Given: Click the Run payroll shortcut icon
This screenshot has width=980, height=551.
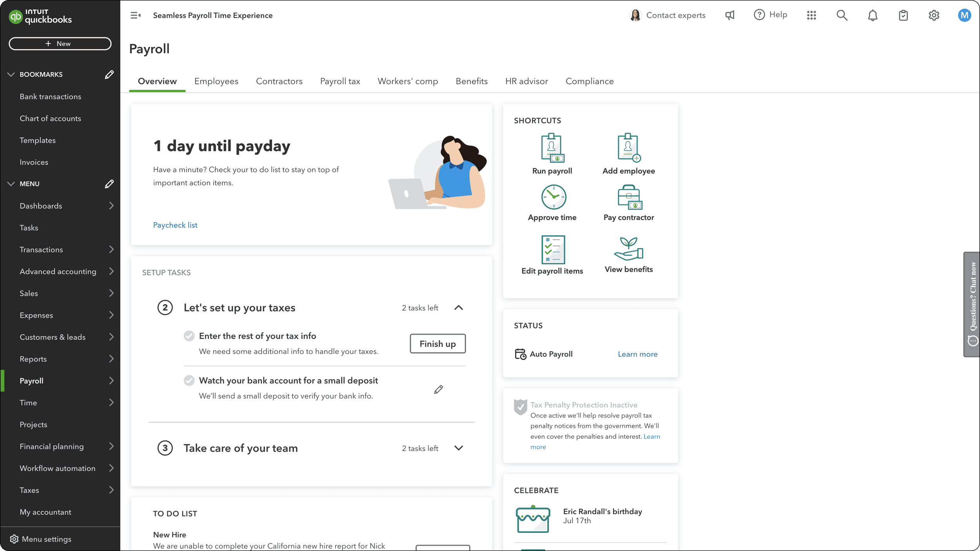Looking at the screenshot, I should point(552,148).
